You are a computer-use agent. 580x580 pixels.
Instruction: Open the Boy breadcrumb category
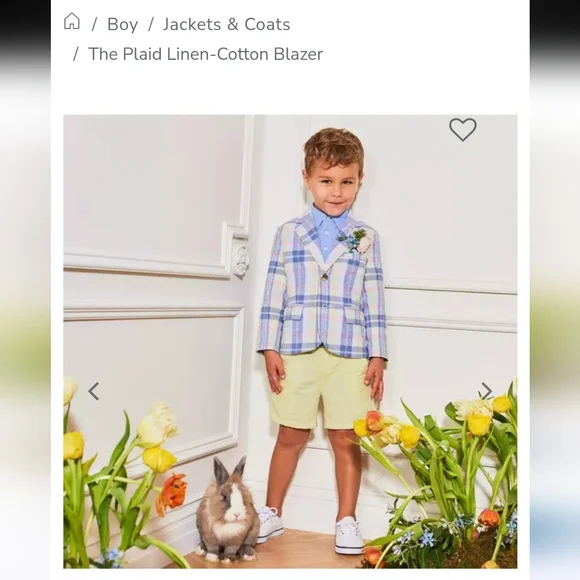click(122, 25)
